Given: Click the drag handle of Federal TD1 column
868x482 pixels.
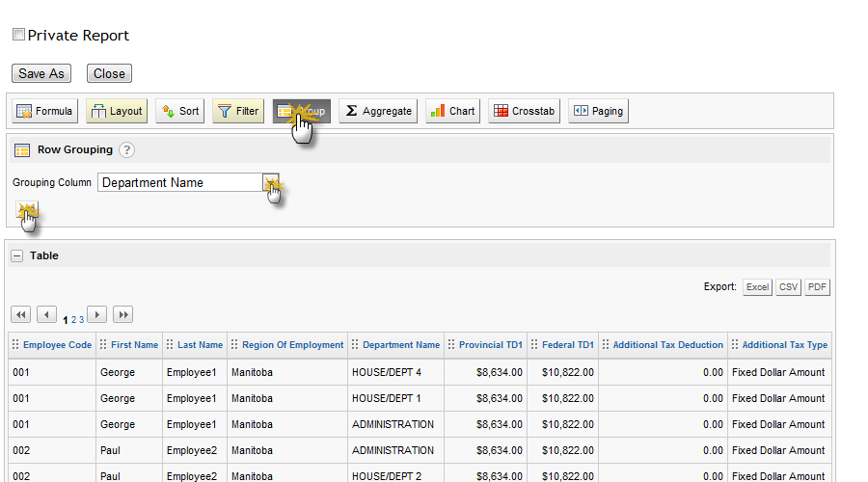Looking at the screenshot, I should pos(534,344).
